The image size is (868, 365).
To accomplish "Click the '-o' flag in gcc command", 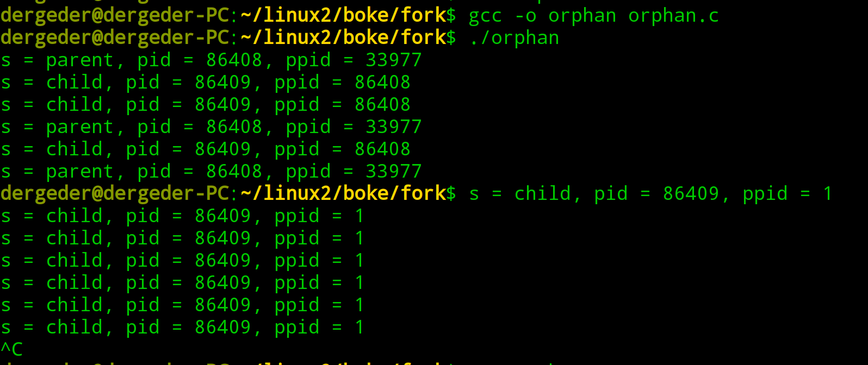I will [x=525, y=16].
